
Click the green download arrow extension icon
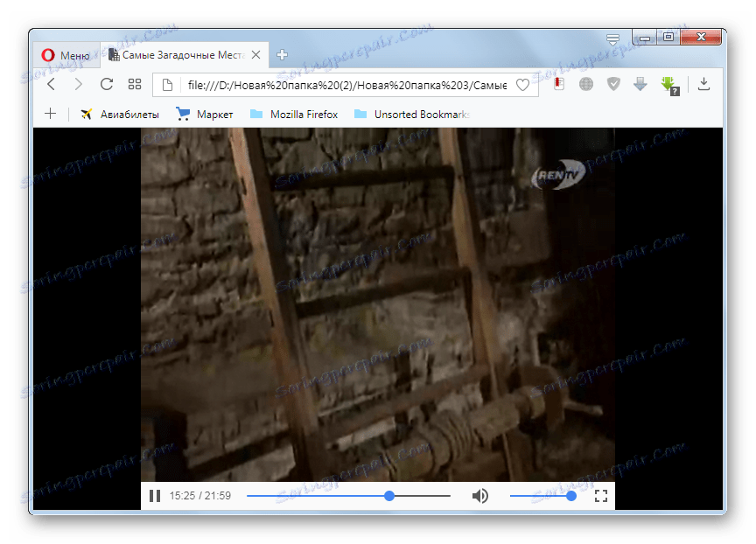(669, 86)
